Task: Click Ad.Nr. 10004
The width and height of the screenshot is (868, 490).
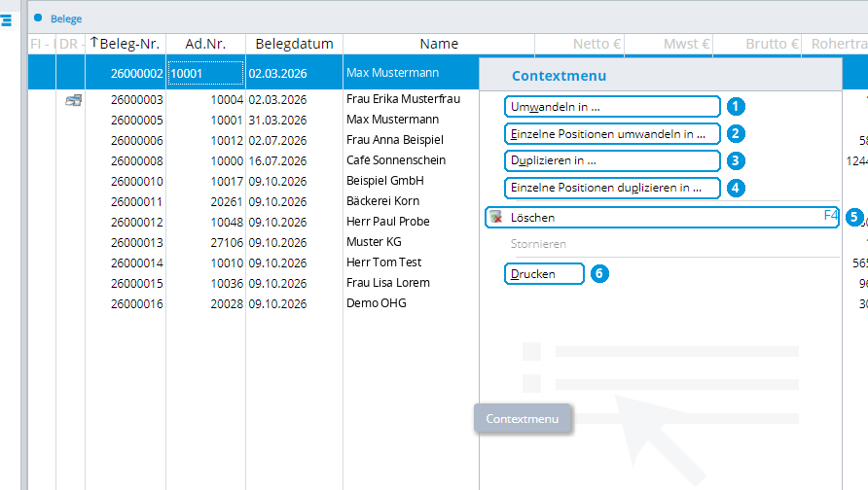Action: [x=227, y=99]
